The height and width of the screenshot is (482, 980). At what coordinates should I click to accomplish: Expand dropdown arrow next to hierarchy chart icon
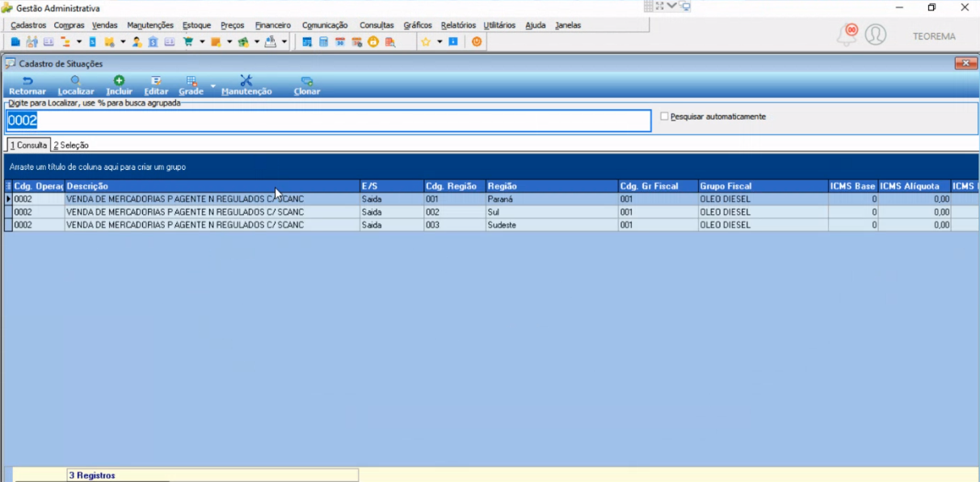(x=79, y=41)
